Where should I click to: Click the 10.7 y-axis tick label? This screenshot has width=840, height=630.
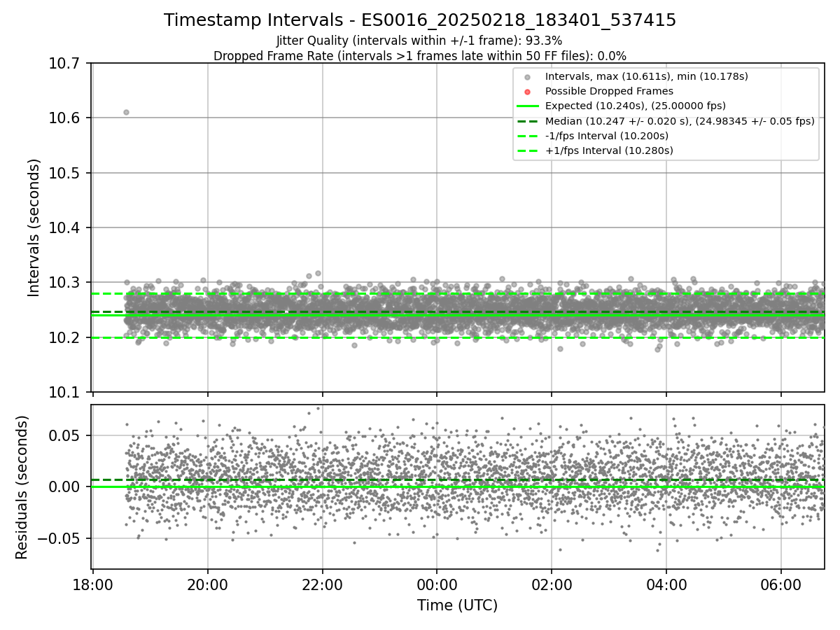64,64
